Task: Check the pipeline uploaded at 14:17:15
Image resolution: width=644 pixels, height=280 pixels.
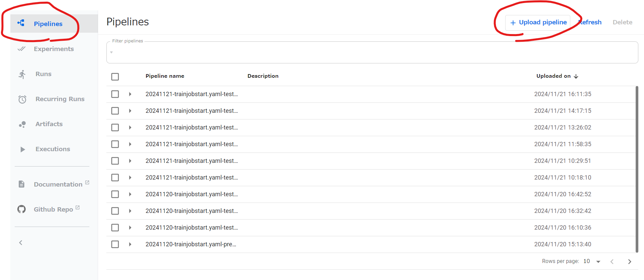Action: click(x=115, y=111)
